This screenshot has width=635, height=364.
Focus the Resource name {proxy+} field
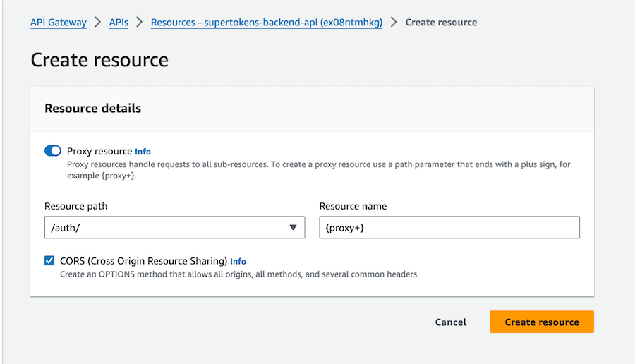449,227
